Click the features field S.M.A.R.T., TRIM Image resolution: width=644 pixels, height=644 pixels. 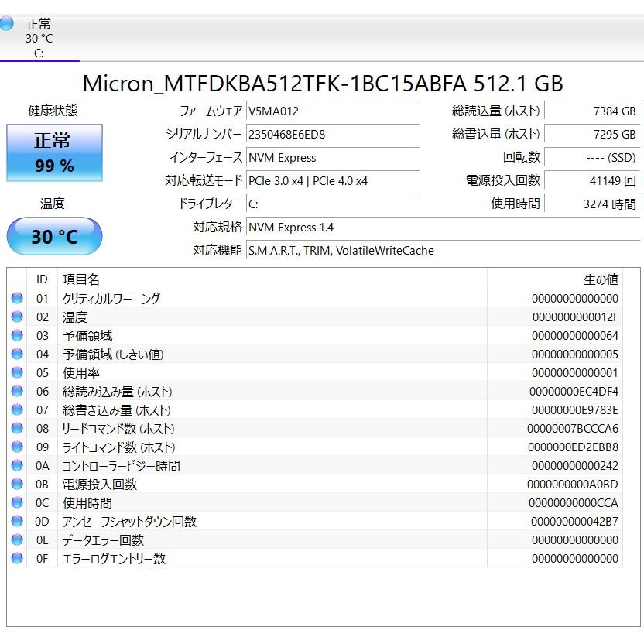point(444,251)
